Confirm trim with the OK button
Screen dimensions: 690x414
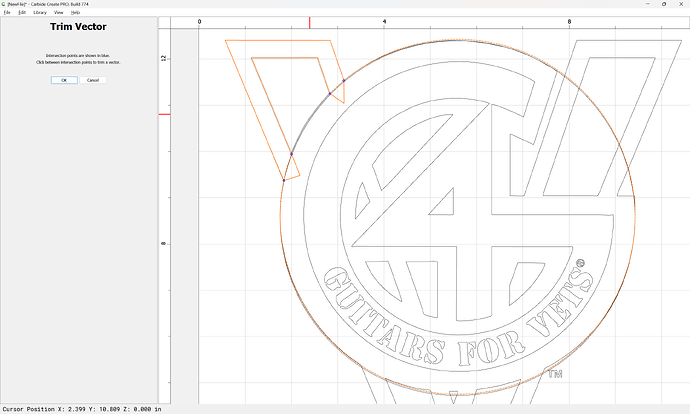coord(64,80)
